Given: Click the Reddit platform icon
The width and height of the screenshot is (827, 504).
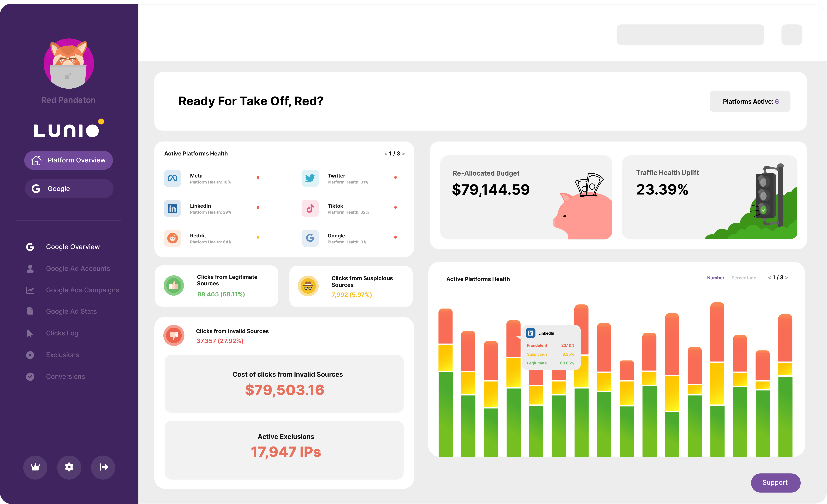Looking at the screenshot, I should pyautogui.click(x=173, y=238).
